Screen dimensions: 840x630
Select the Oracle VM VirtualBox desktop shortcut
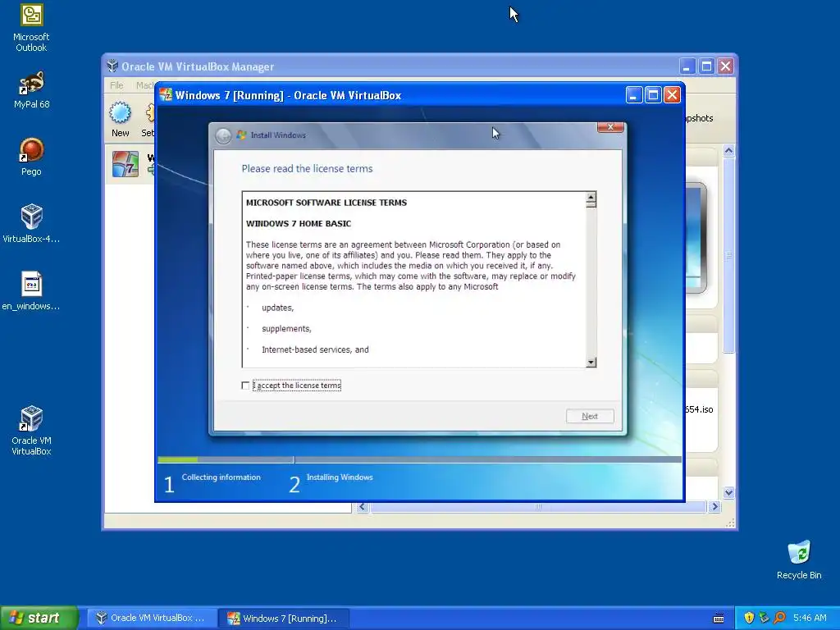pos(31,431)
